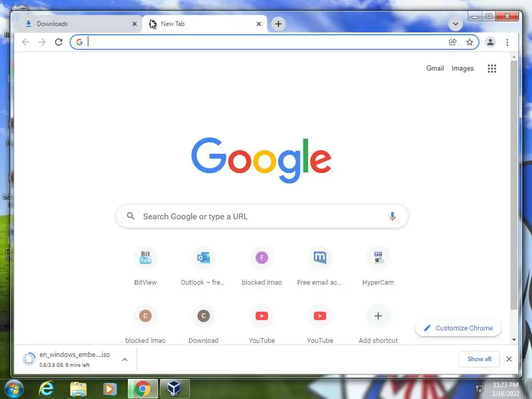The image size is (532, 399).
Task: Close the Downloads tab
Action: pos(135,24)
